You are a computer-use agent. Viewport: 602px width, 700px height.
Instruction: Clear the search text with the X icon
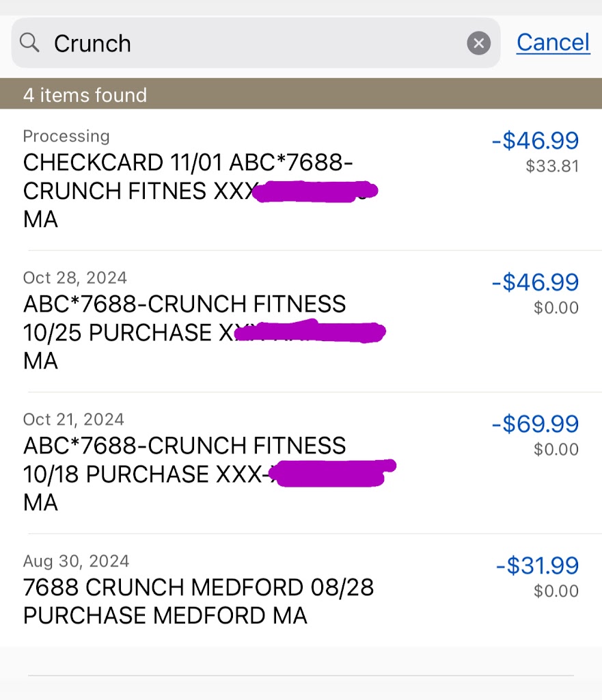(478, 44)
